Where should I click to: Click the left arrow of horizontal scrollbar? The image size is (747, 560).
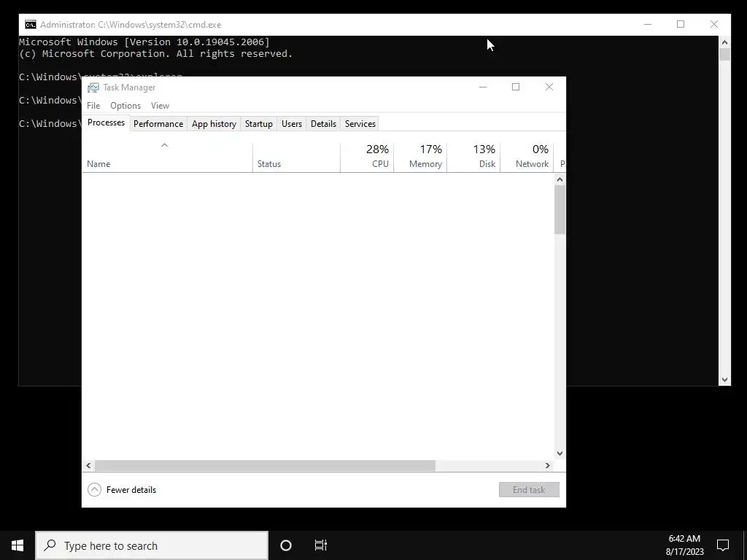click(88, 465)
